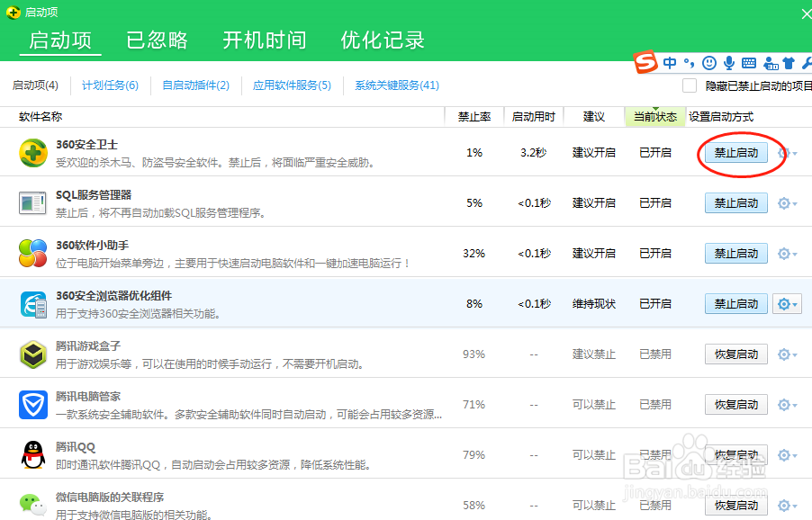
Task: Click the 360软件小助手 colorful icon
Action: [x=32, y=253]
